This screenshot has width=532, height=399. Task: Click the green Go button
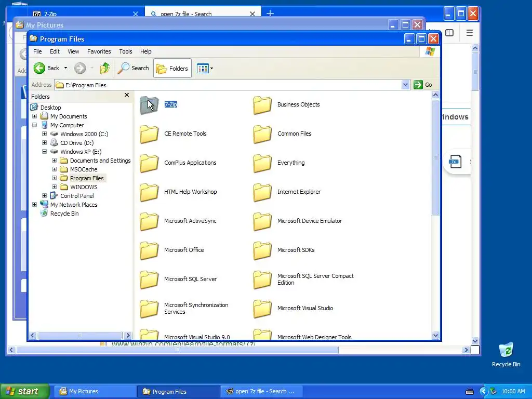tap(423, 85)
